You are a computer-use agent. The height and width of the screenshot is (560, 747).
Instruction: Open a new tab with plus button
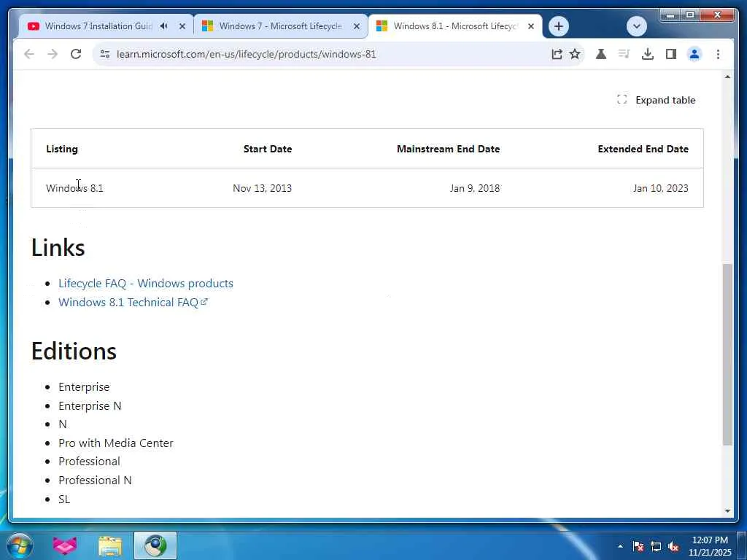[x=559, y=26]
